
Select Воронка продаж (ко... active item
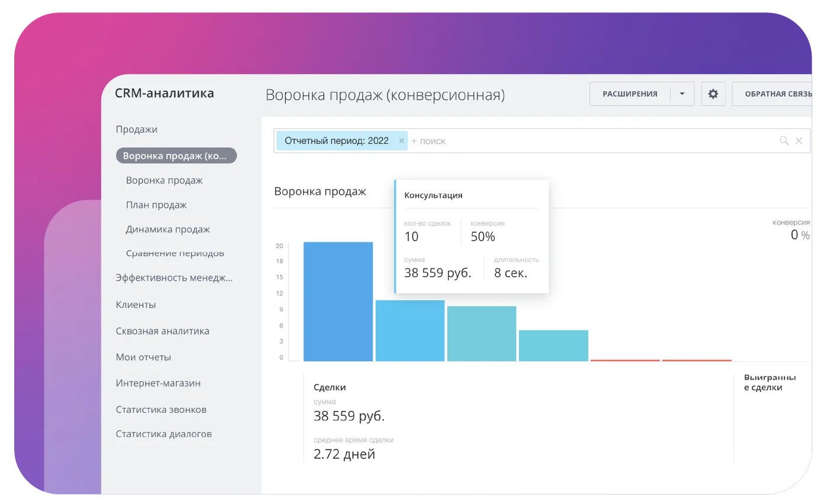tap(177, 156)
